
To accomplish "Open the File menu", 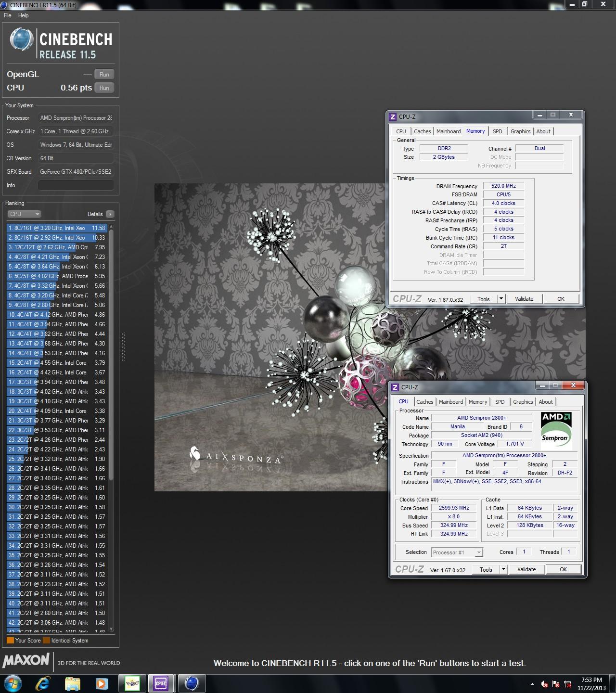I will pyautogui.click(x=8, y=15).
